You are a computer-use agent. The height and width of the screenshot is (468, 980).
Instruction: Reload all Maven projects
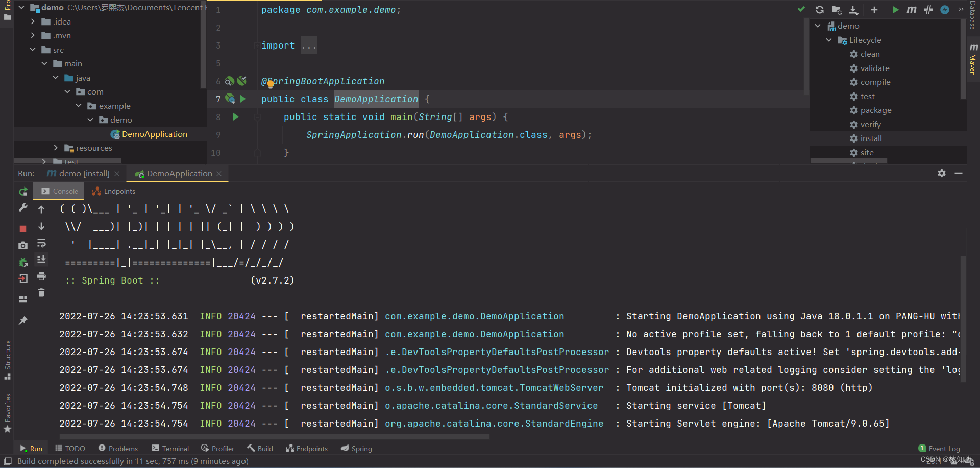[x=819, y=10]
